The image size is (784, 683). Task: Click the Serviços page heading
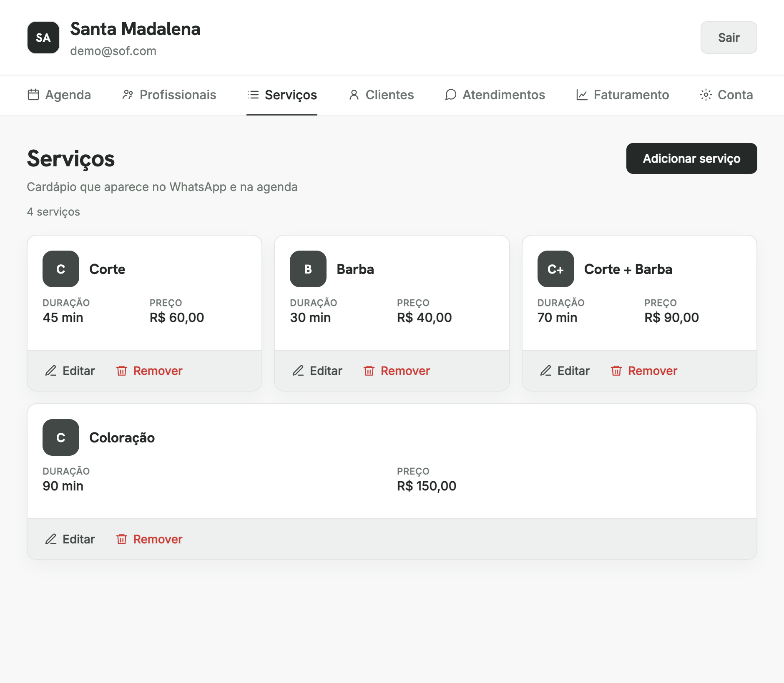click(x=71, y=159)
